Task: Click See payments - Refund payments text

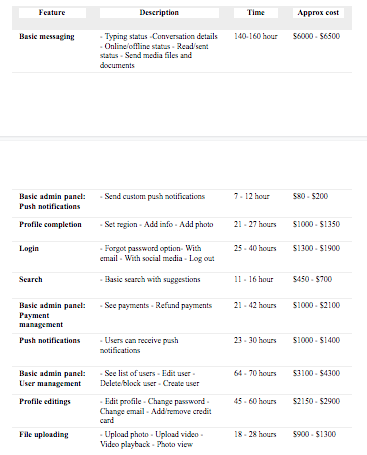Action: 156,305
